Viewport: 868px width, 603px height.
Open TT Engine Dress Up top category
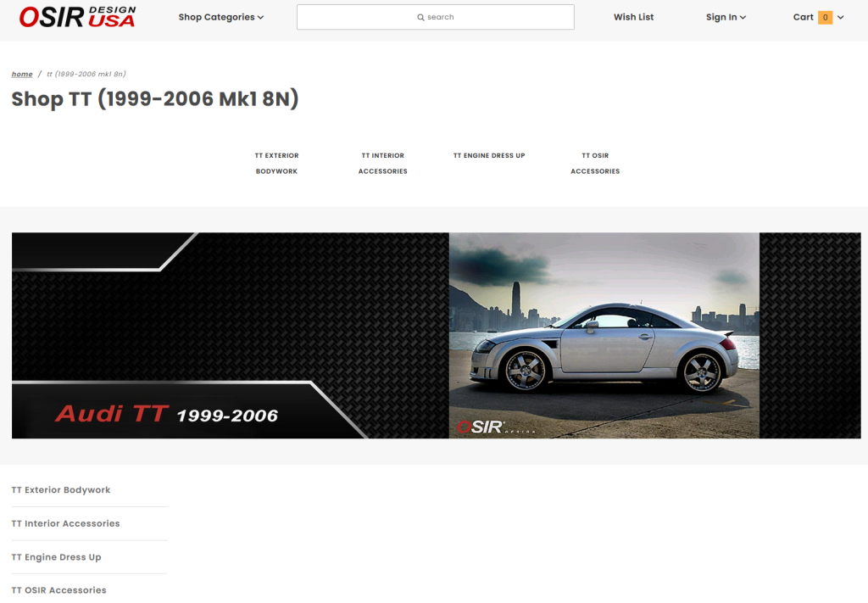(x=489, y=155)
